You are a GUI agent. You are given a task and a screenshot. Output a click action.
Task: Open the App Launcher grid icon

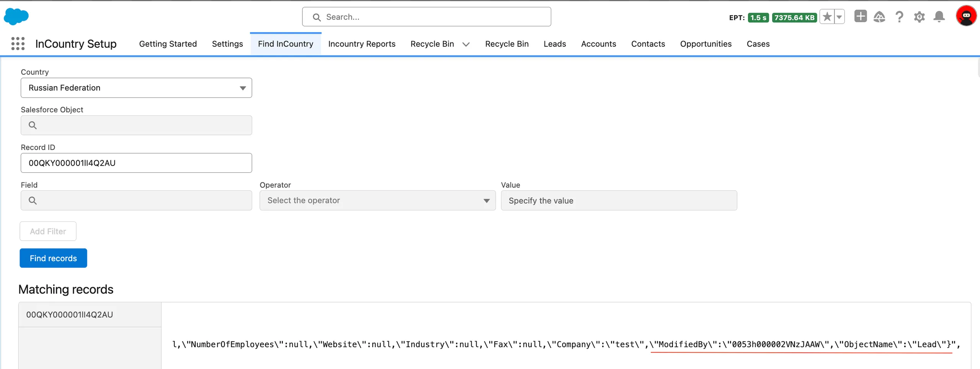(x=18, y=44)
